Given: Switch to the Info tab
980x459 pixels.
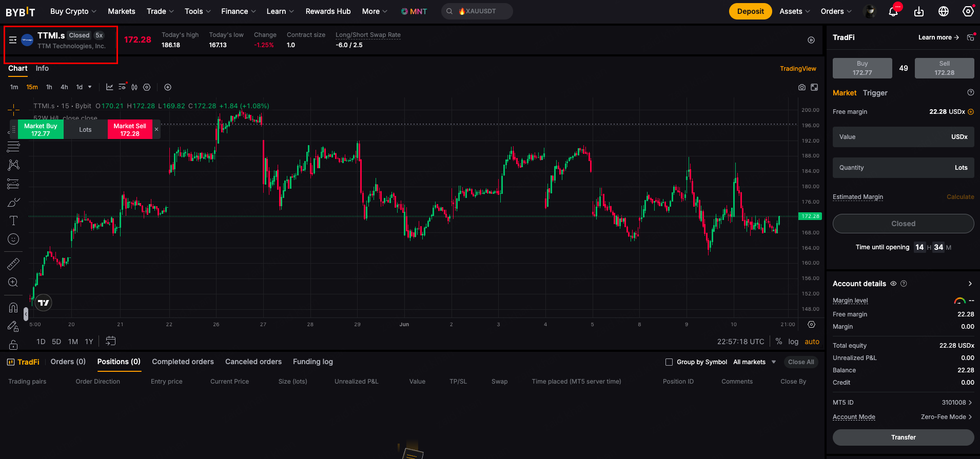Looking at the screenshot, I should [x=42, y=68].
